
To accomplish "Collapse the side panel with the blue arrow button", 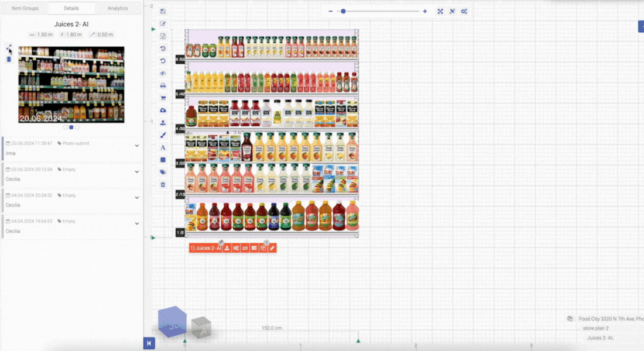I will (x=149, y=343).
